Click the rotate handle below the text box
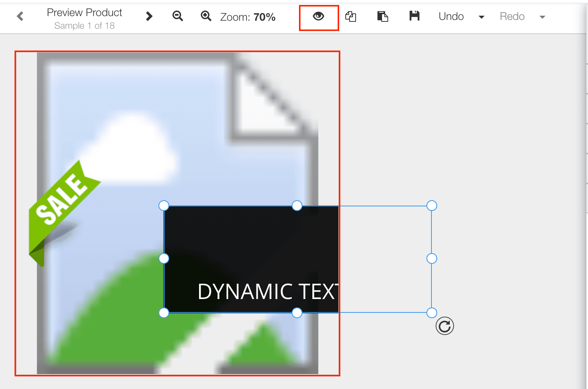The height and width of the screenshot is (389, 588). pos(444,326)
